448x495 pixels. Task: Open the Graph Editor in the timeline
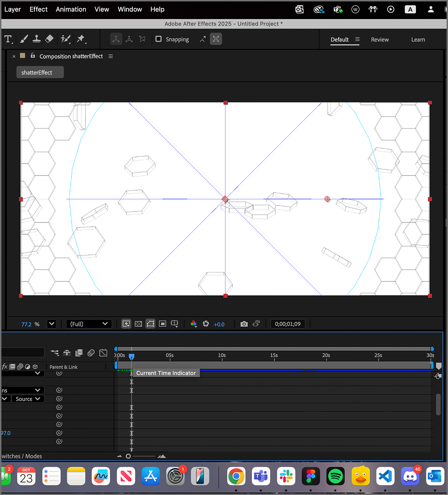[103, 353]
